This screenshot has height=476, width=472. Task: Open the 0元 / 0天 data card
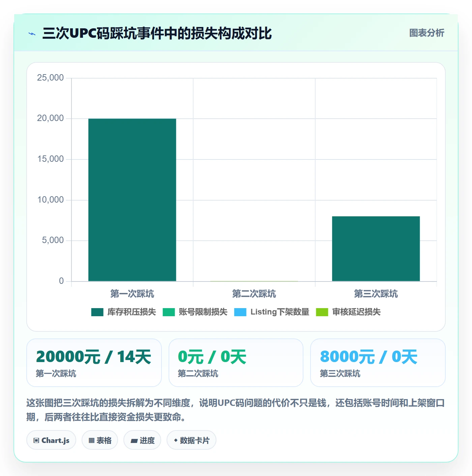point(236,363)
